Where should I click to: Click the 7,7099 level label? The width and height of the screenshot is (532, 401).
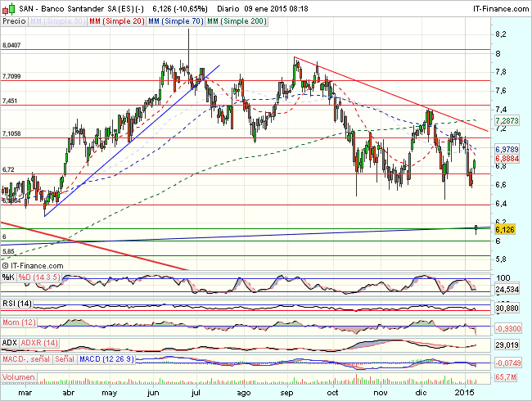click(11, 76)
